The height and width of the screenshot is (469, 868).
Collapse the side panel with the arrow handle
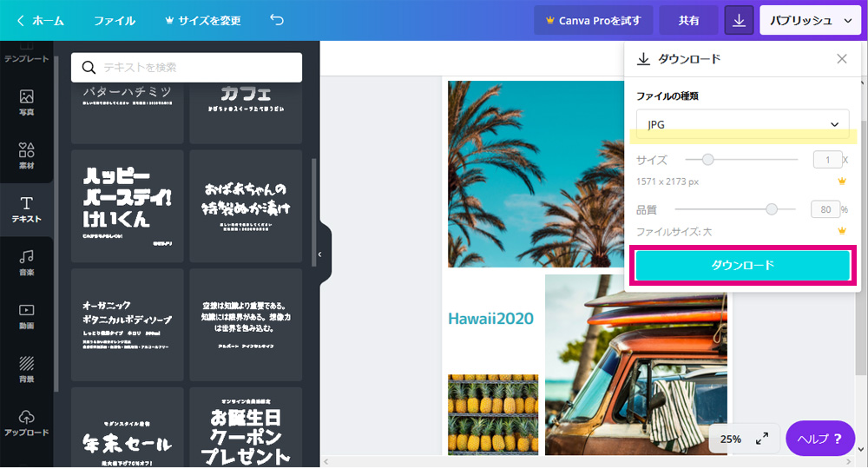(x=319, y=254)
